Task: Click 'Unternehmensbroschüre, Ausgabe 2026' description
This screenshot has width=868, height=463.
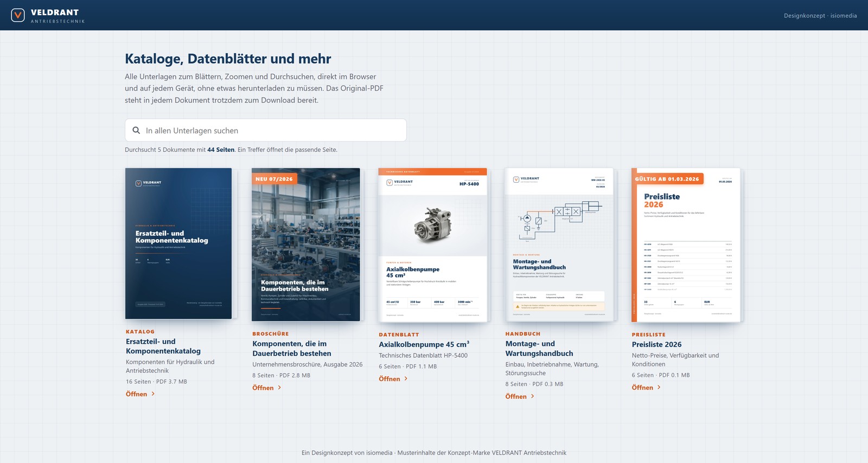Action: [x=308, y=364]
